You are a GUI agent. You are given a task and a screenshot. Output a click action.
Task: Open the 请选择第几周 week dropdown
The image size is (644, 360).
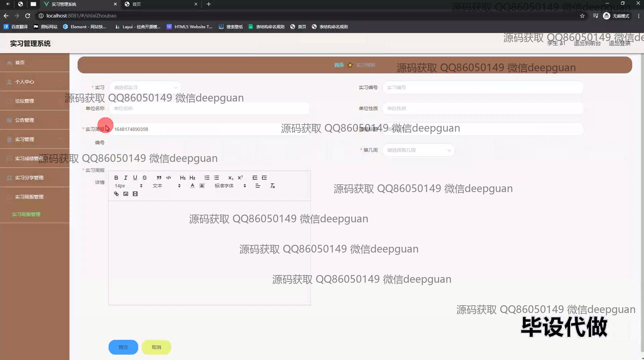pyautogui.click(x=418, y=150)
